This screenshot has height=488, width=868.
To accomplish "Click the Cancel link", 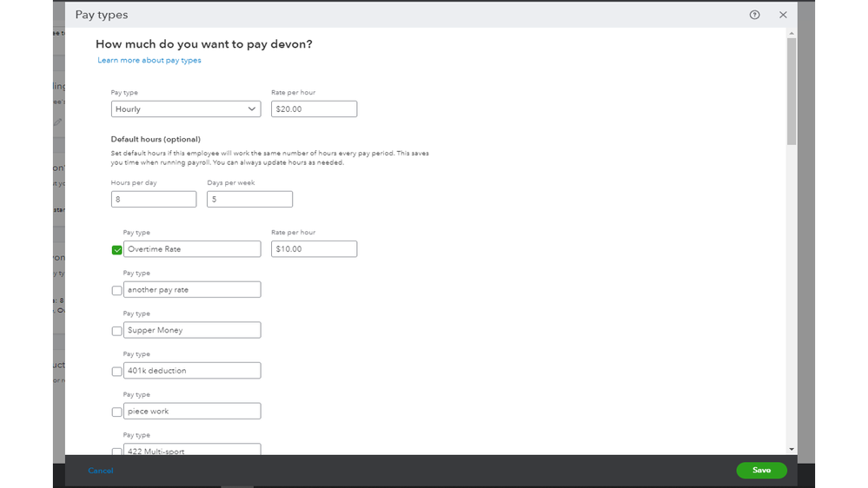I will point(101,471).
